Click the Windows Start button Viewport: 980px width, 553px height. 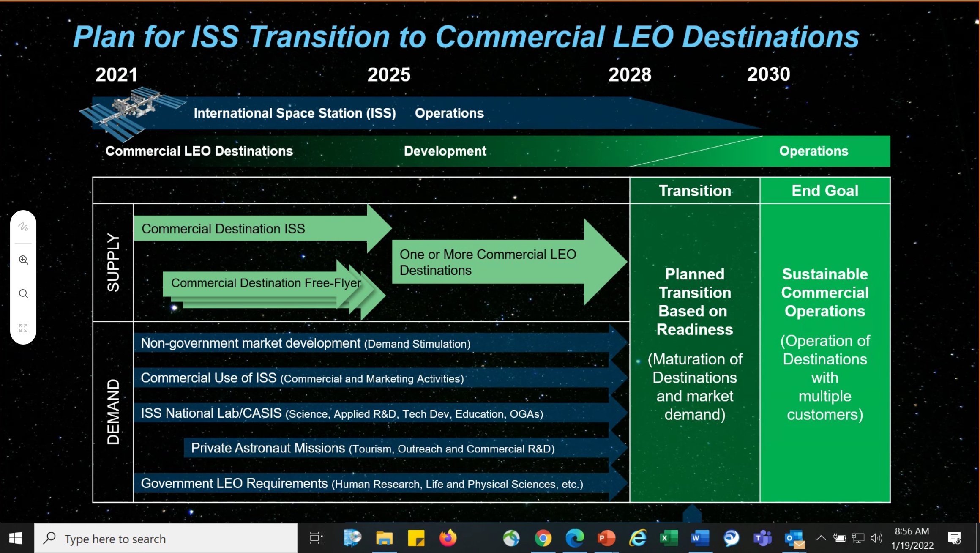coord(16,538)
